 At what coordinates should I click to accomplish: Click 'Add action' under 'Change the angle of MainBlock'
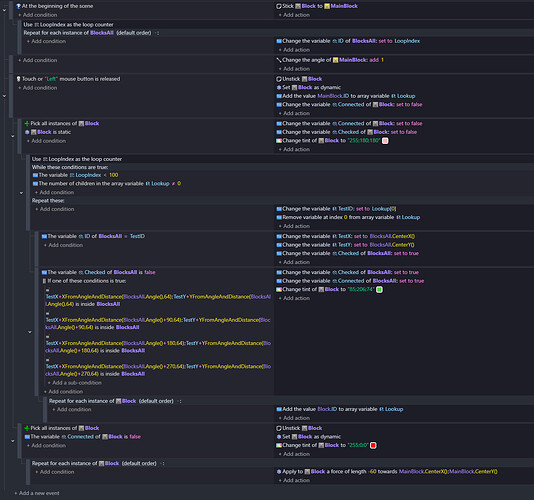(294, 69)
